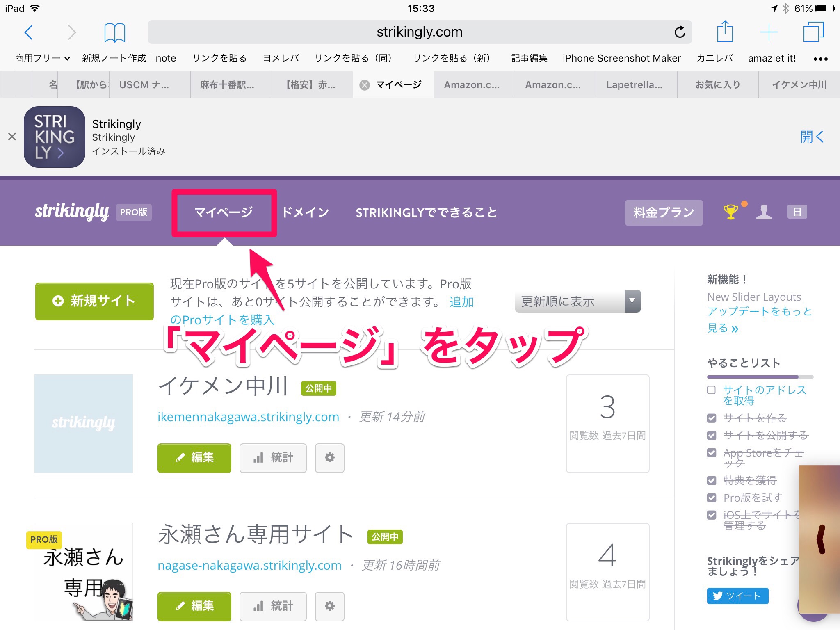
Task: Open new Safari tab with plus icon
Action: tap(769, 32)
